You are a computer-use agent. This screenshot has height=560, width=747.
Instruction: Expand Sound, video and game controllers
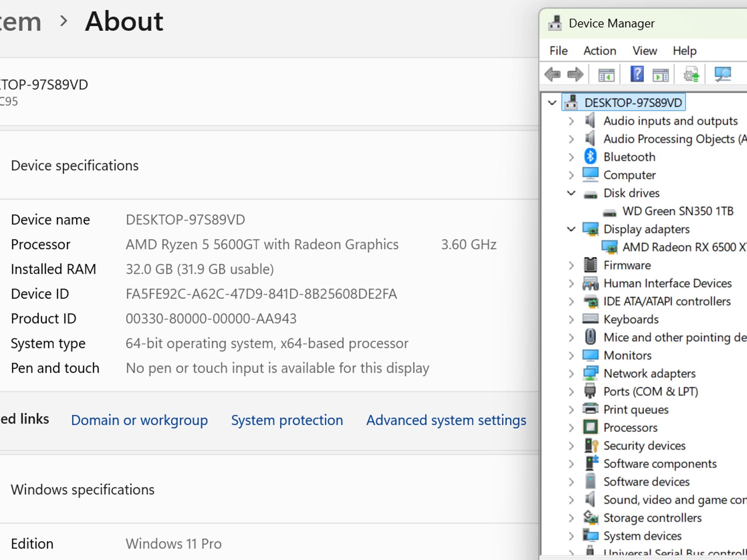click(571, 500)
